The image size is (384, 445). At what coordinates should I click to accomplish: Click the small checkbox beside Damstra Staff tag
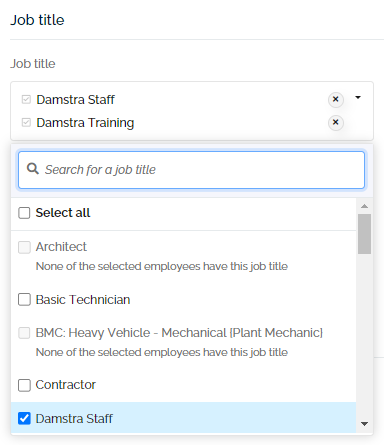(26, 99)
